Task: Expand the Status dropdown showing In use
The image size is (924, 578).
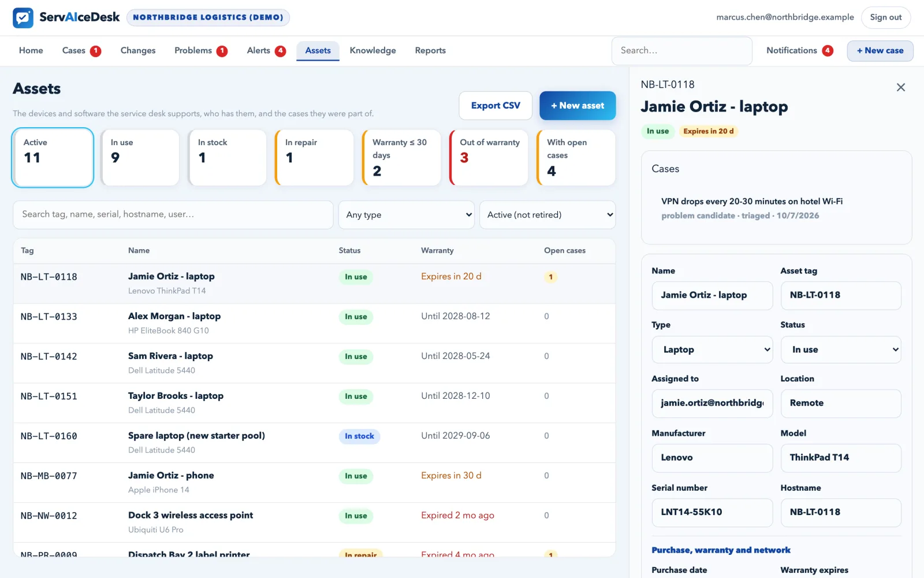Action: pyautogui.click(x=841, y=350)
